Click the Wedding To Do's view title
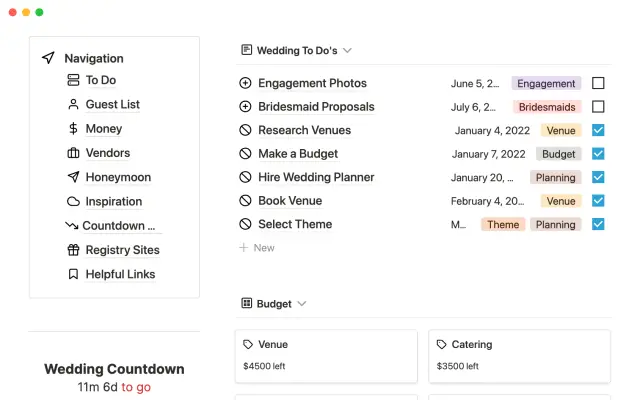 click(x=297, y=50)
